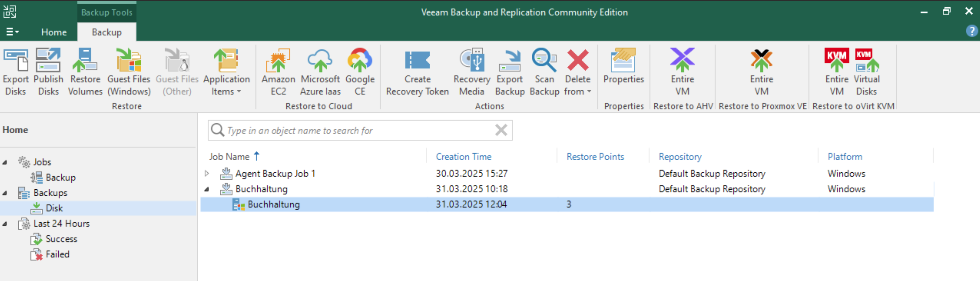Click the Backup Tools contextual tab
Viewport: 980px width, 281px height.
pyautogui.click(x=107, y=12)
